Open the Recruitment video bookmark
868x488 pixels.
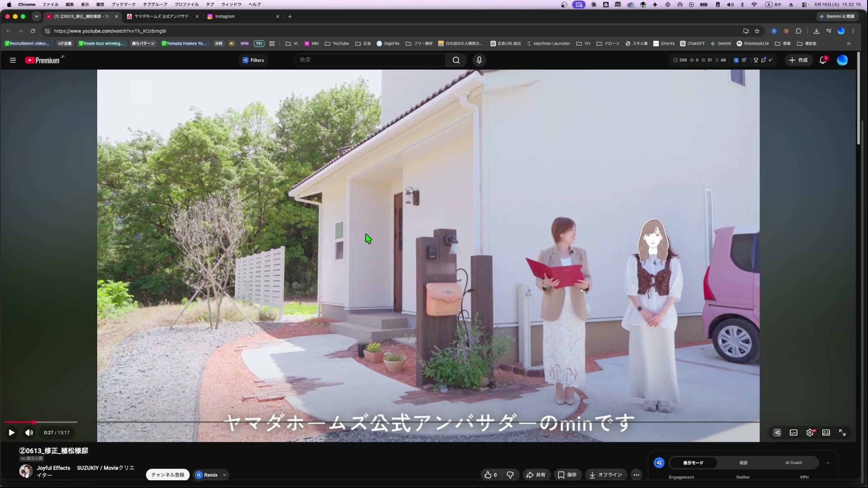(x=27, y=43)
